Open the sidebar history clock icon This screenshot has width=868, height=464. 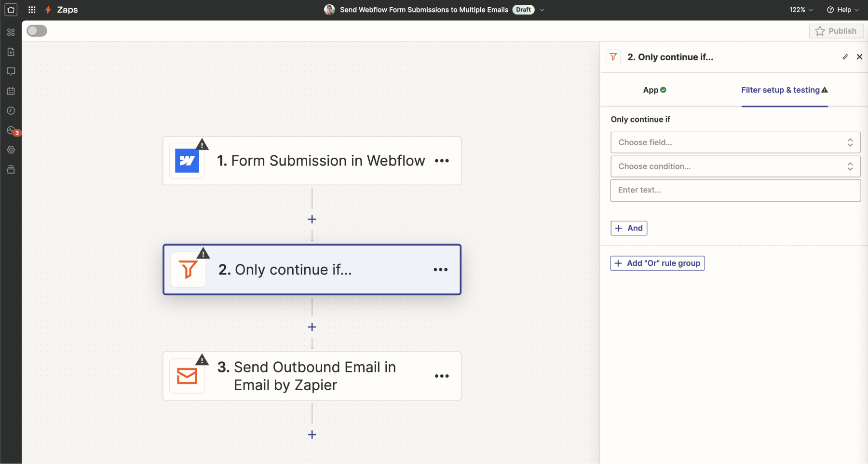coord(11,110)
